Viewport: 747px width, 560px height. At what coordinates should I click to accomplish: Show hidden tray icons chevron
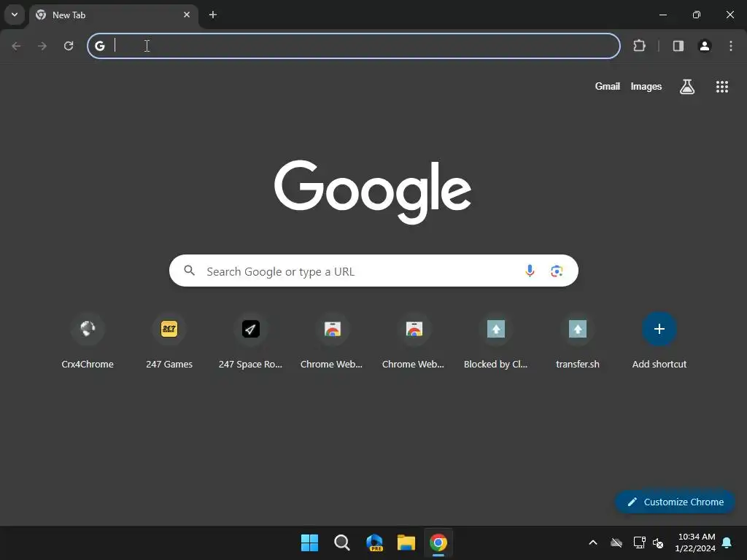[593, 542]
